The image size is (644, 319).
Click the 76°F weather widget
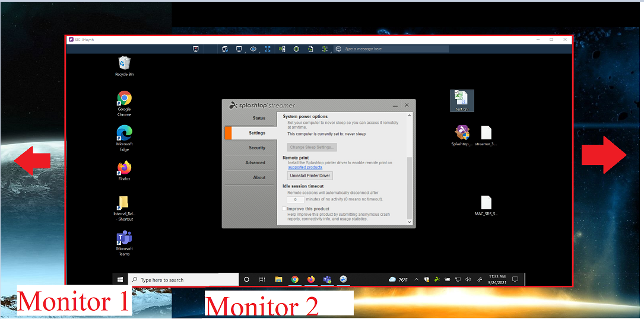tap(398, 280)
